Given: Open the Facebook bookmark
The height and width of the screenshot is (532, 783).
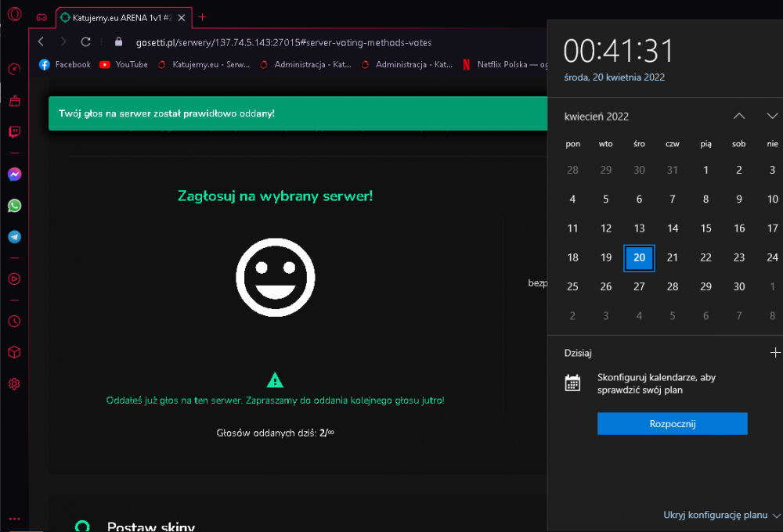Looking at the screenshot, I should [65, 64].
